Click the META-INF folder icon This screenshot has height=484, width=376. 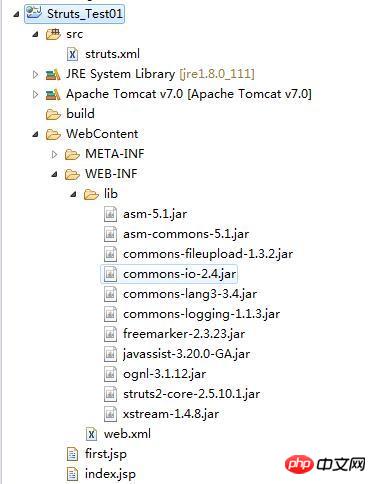tap(72, 154)
